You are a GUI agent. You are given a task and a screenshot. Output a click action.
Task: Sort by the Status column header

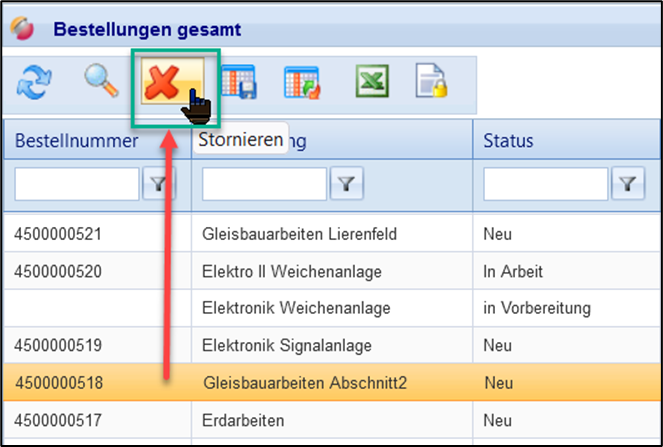click(x=509, y=140)
